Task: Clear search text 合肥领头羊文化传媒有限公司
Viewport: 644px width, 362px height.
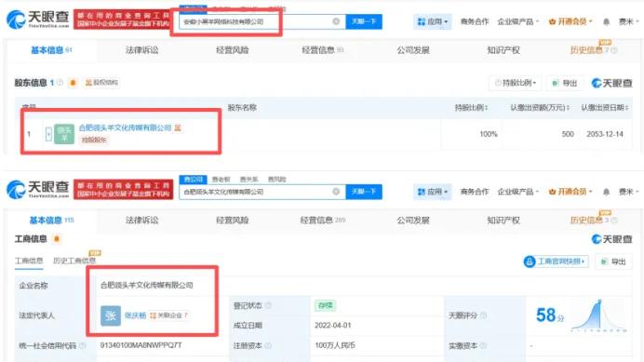Action: (336, 192)
